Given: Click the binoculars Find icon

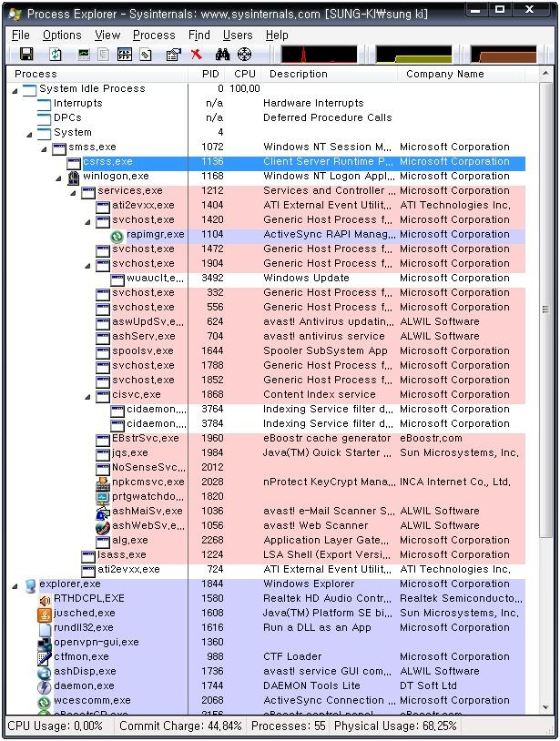Looking at the screenshot, I should (x=222, y=55).
